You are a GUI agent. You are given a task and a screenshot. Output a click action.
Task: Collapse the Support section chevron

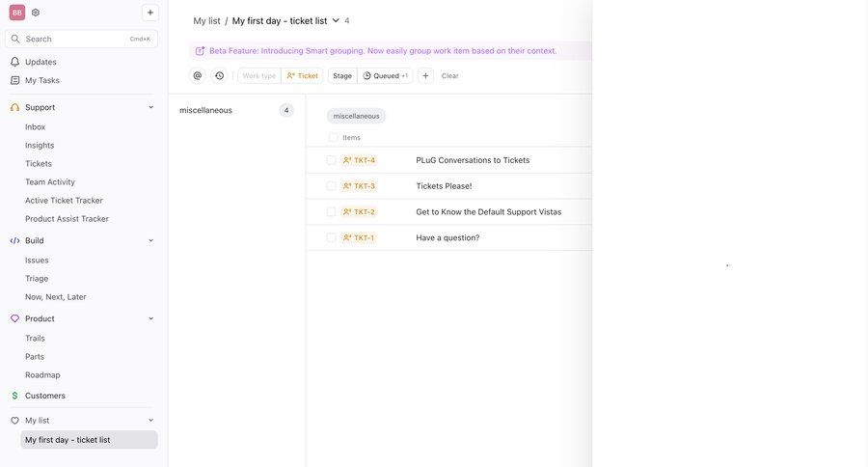[x=150, y=107]
